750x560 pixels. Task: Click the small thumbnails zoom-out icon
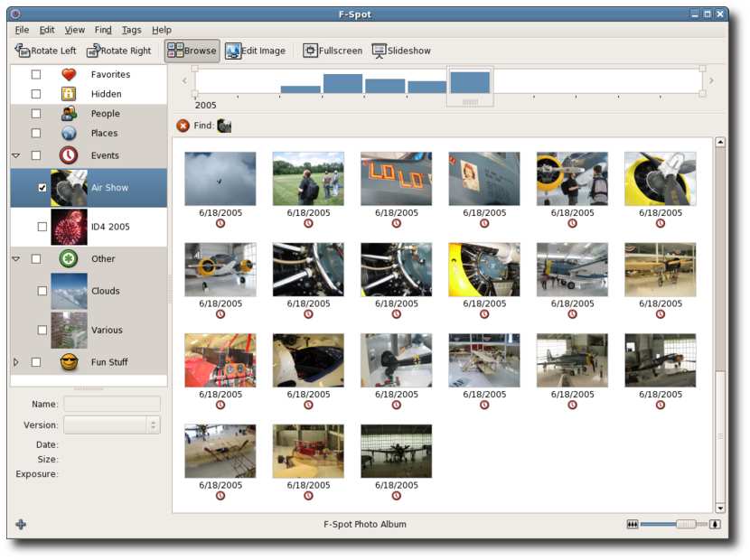(632, 524)
